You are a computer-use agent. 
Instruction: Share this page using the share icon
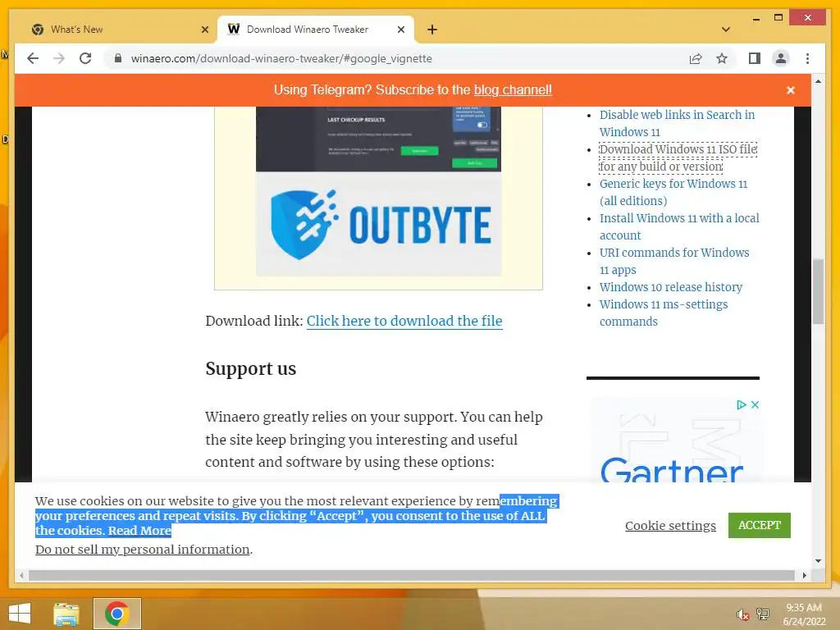coord(696,58)
